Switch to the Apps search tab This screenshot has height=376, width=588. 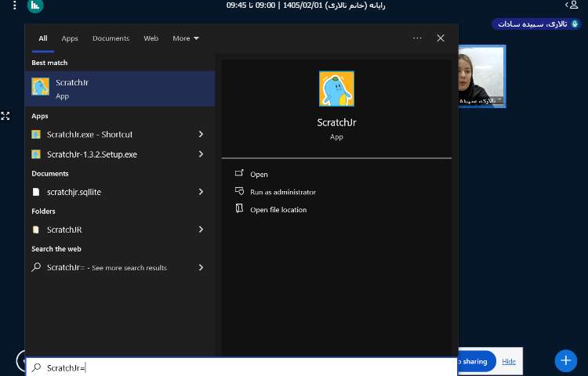[x=70, y=38]
